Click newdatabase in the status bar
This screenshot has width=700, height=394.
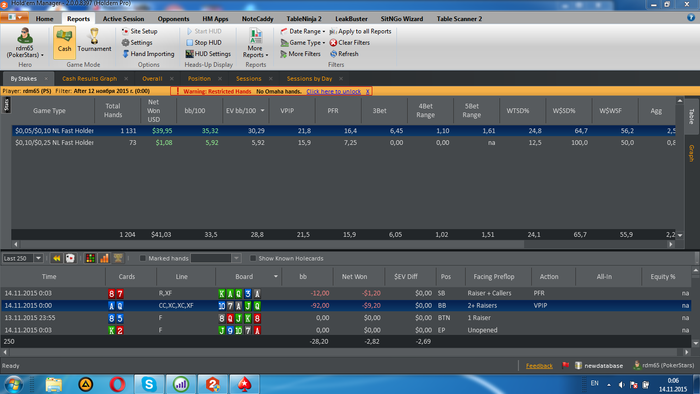(x=599, y=365)
